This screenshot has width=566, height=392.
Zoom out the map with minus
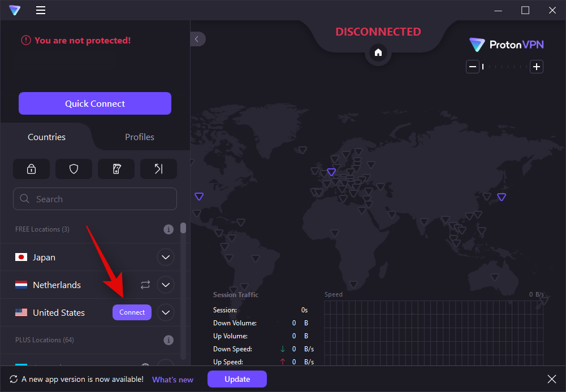pos(473,67)
